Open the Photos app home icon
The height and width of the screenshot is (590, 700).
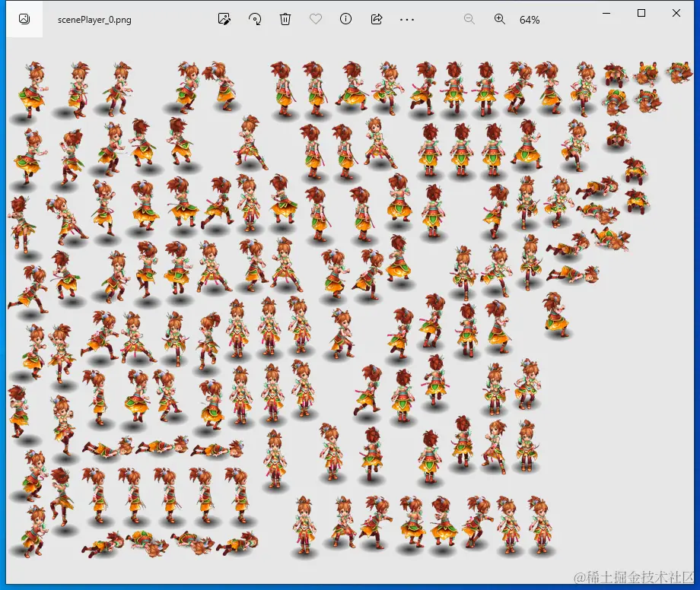click(24, 19)
